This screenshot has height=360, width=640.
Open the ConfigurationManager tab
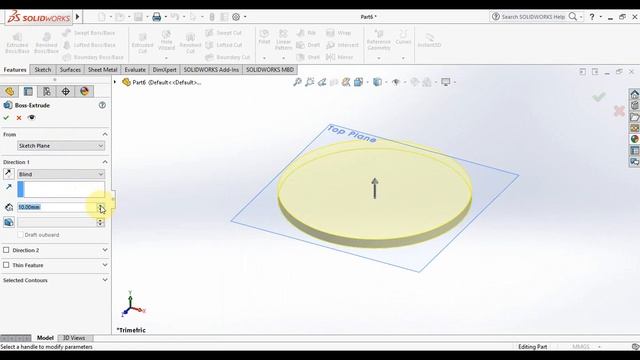[x=47, y=91]
